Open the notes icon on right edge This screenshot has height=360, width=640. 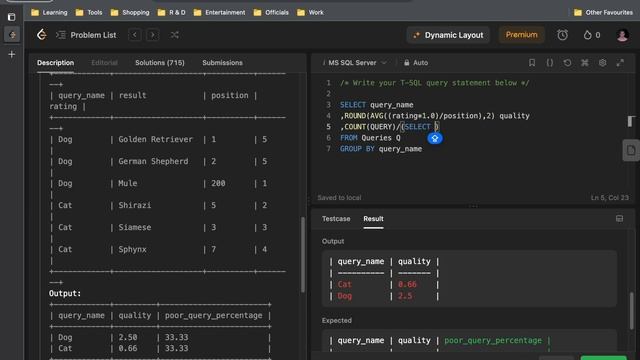coord(631,151)
